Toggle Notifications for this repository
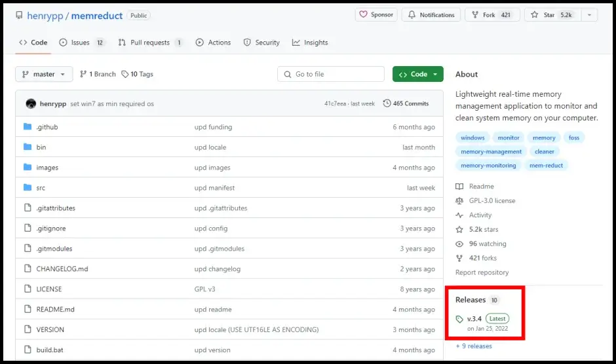The height and width of the screenshot is (364, 616). point(431,15)
